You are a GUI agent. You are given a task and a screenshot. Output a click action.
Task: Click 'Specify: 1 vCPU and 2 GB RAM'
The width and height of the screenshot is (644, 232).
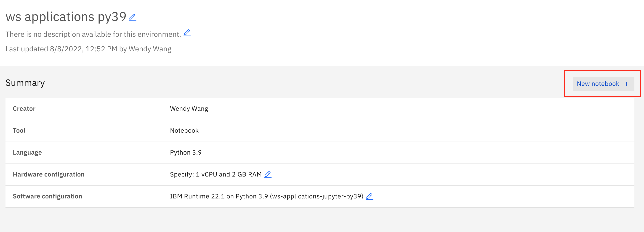tap(216, 174)
